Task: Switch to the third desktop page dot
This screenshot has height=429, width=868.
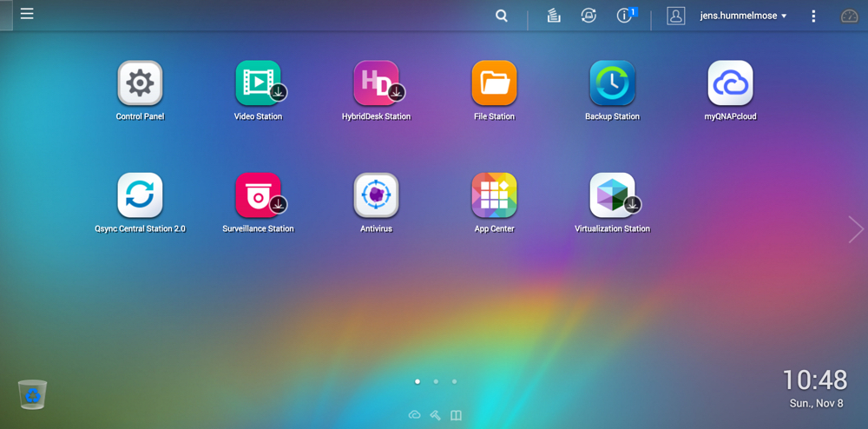Action: point(455,381)
